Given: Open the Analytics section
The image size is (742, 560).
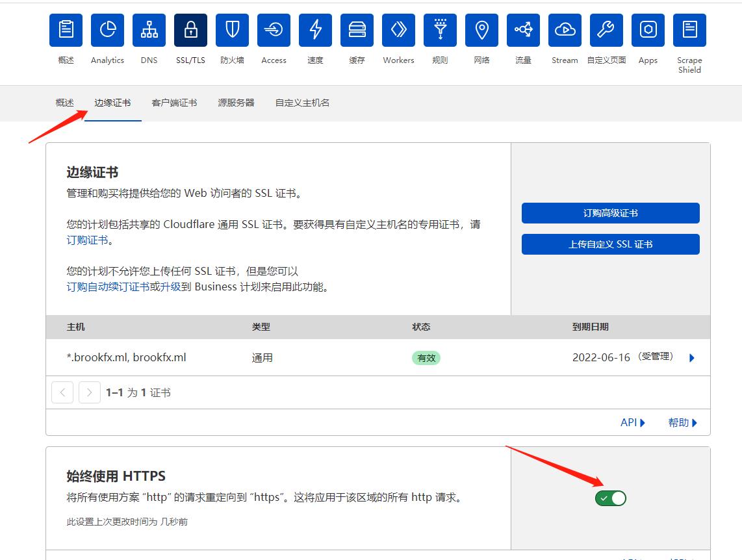Looking at the screenshot, I should pyautogui.click(x=107, y=30).
